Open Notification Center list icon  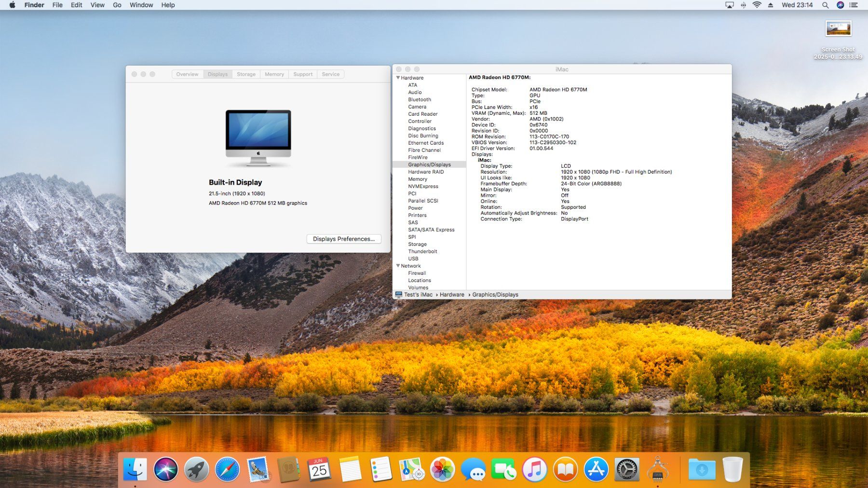pos(854,5)
